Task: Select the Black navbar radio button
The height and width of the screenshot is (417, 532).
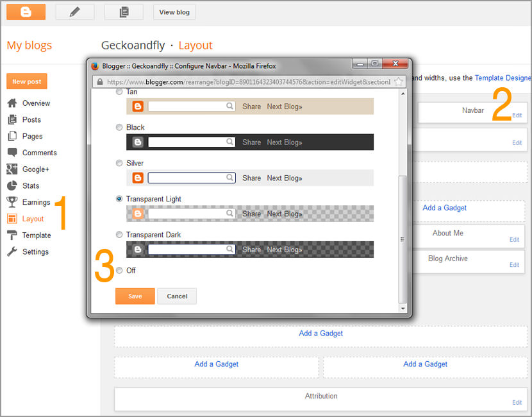Action: point(119,127)
